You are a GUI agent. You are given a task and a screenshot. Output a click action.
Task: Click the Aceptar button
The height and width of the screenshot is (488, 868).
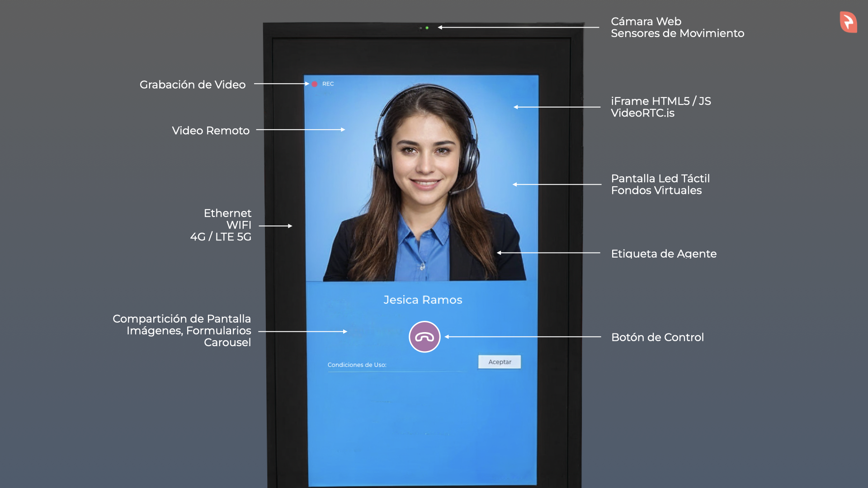point(500,362)
